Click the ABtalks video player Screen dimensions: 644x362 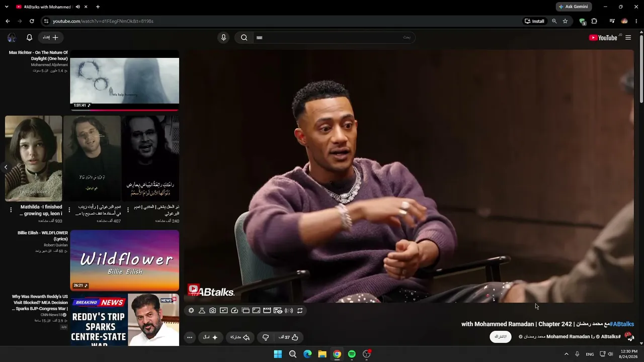pyautogui.click(x=409, y=176)
